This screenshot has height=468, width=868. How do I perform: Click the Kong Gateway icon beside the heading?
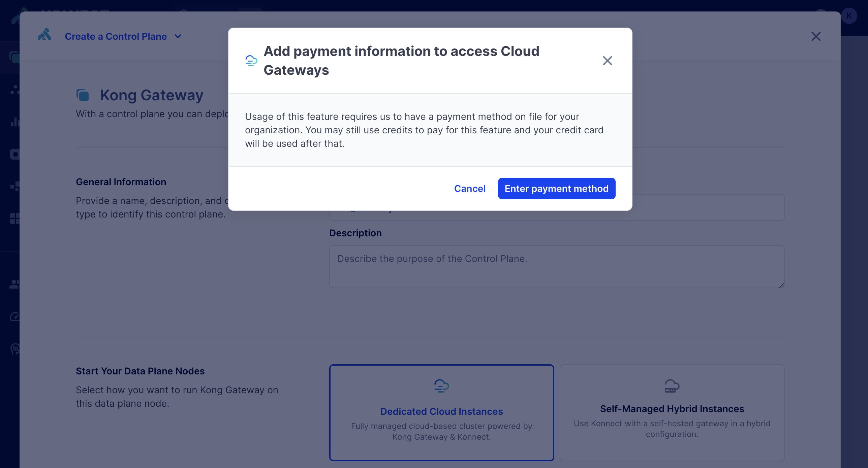83,95
